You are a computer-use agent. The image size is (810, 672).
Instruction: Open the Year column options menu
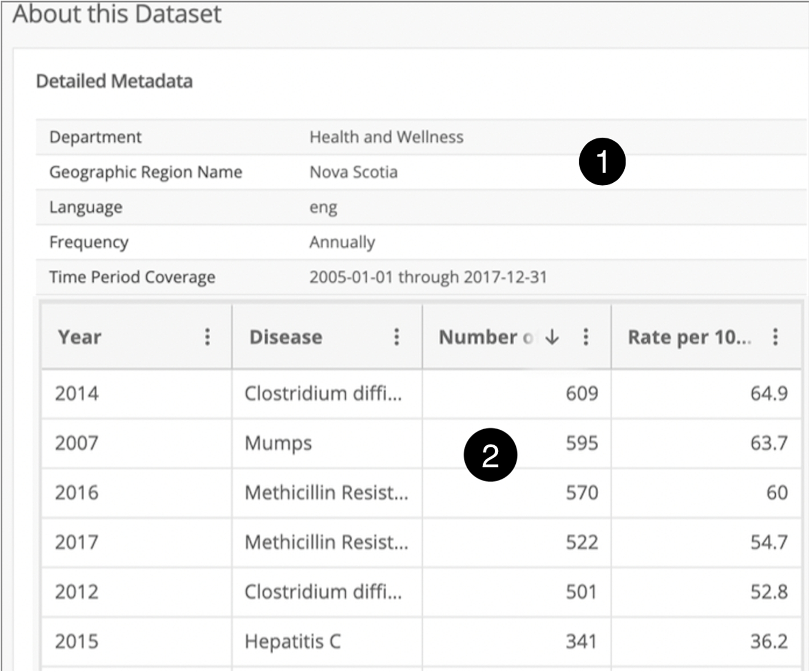pos(207,337)
